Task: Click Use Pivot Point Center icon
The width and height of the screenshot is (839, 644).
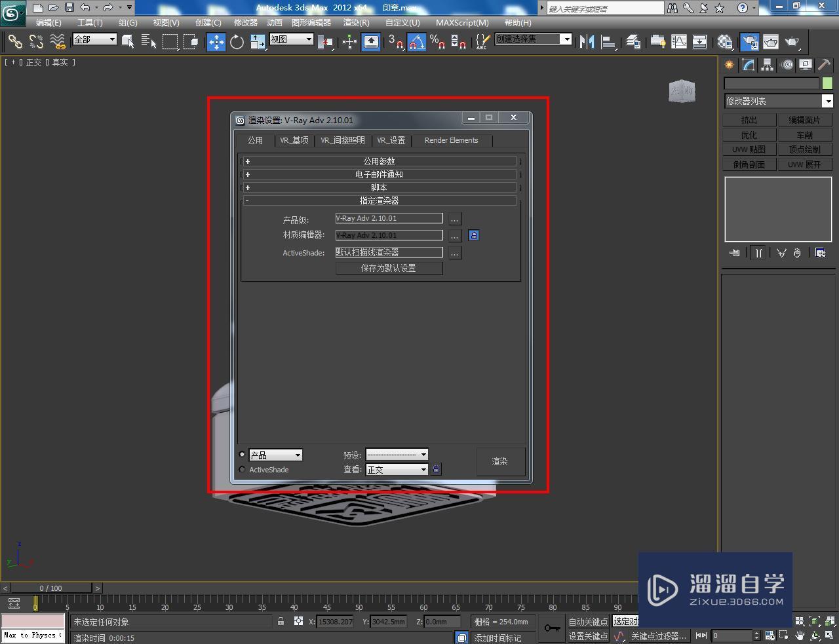Action: (324, 42)
